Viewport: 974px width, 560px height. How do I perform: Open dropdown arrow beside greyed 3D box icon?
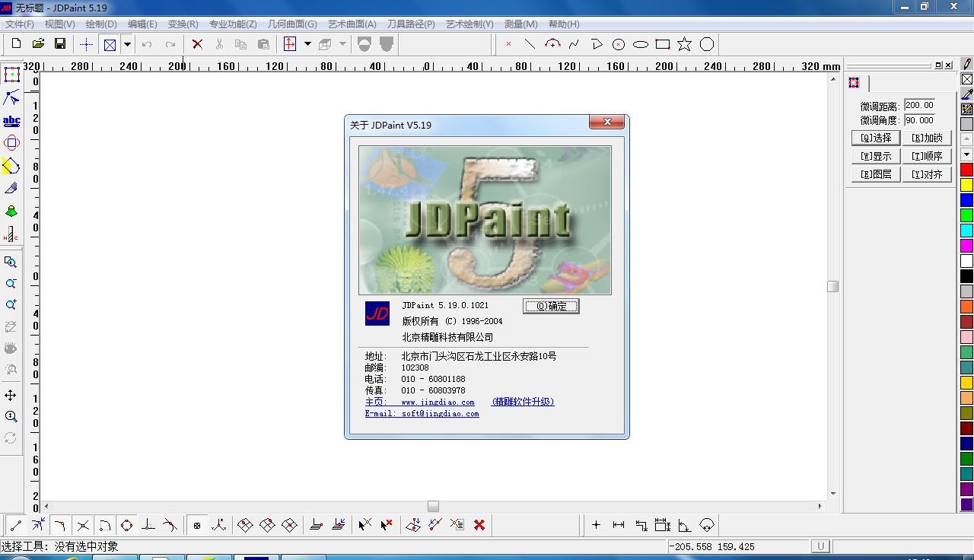[342, 44]
